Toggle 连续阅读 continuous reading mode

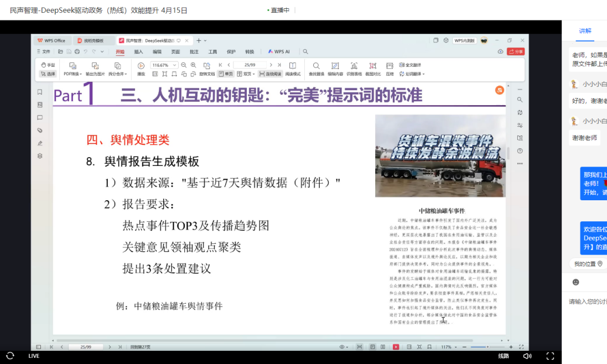pos(270,74)
